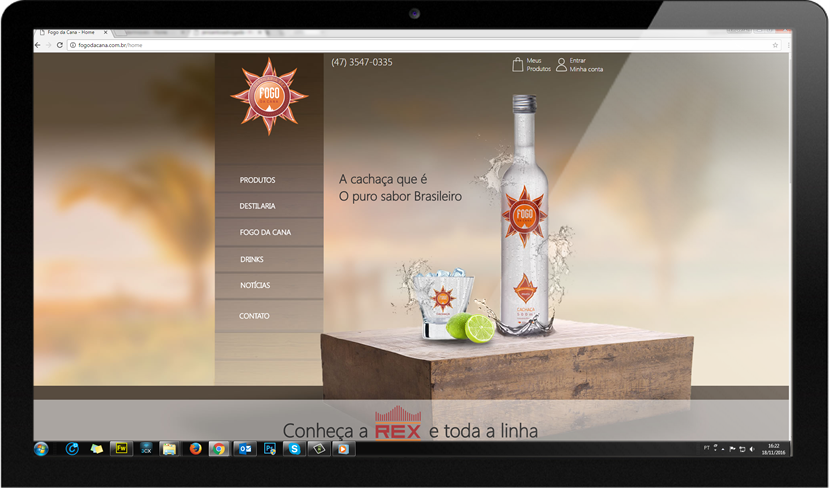Launch Firefox from the taskbar

click(195, 449)
